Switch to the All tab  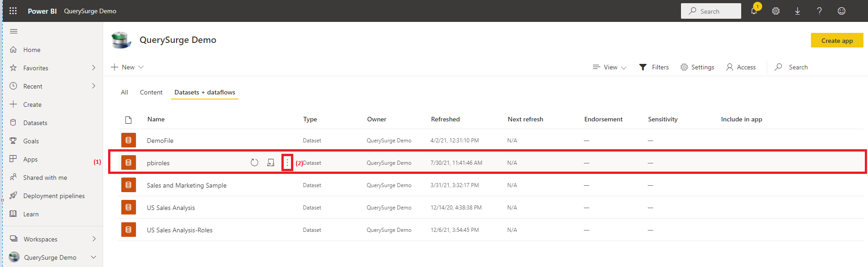(x=125, y=92)
